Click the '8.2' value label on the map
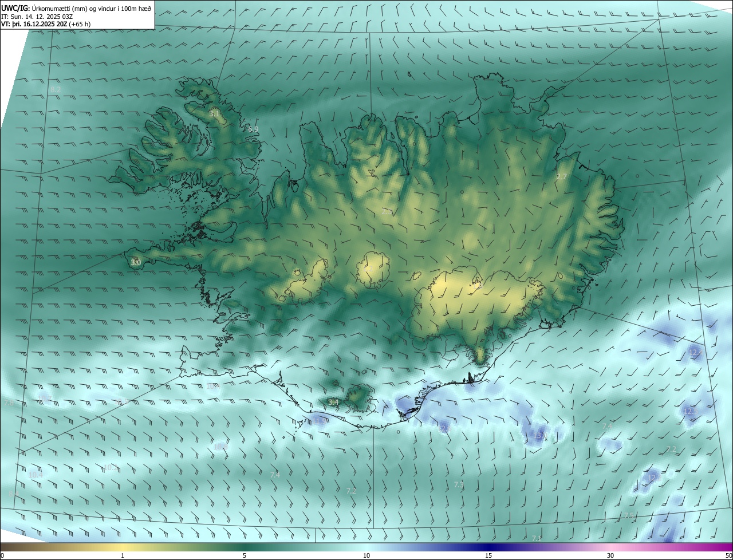Image resolution: width=733 pixels, height=560 pixels. click(56, 90)
